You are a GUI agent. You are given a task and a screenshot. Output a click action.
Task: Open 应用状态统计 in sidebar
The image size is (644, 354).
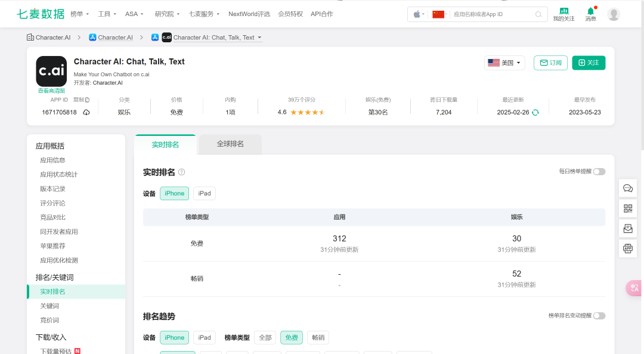[x=58, y=175]
